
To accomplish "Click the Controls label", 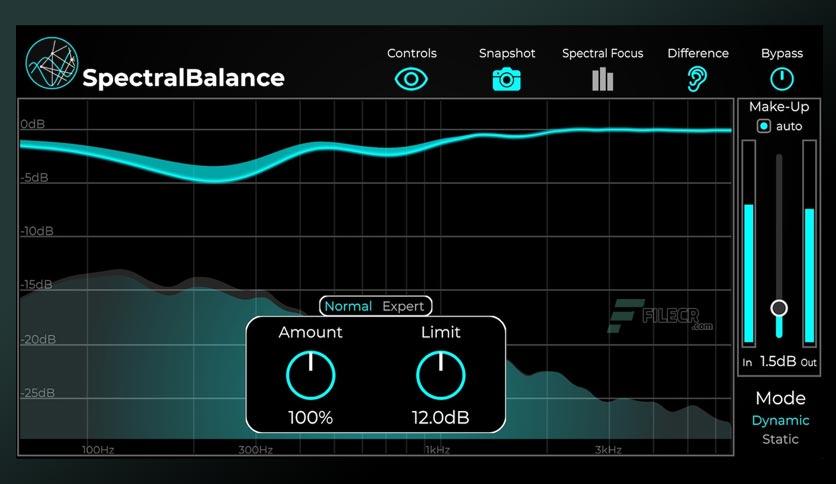I will [412, 53].
